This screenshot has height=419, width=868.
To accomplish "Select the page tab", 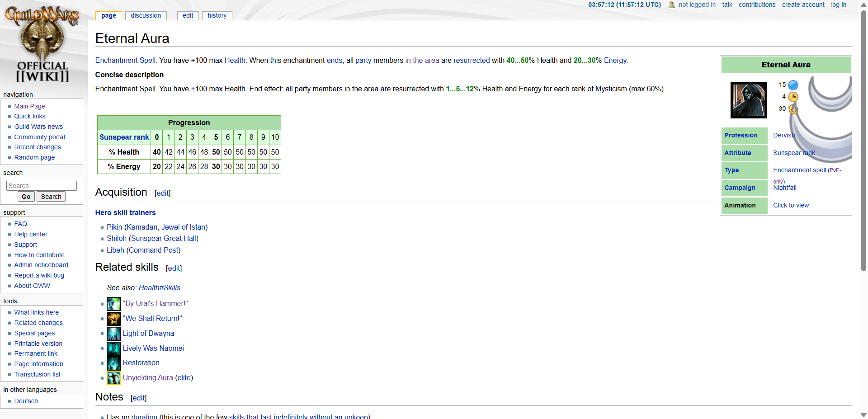I will tap(108, 15).
